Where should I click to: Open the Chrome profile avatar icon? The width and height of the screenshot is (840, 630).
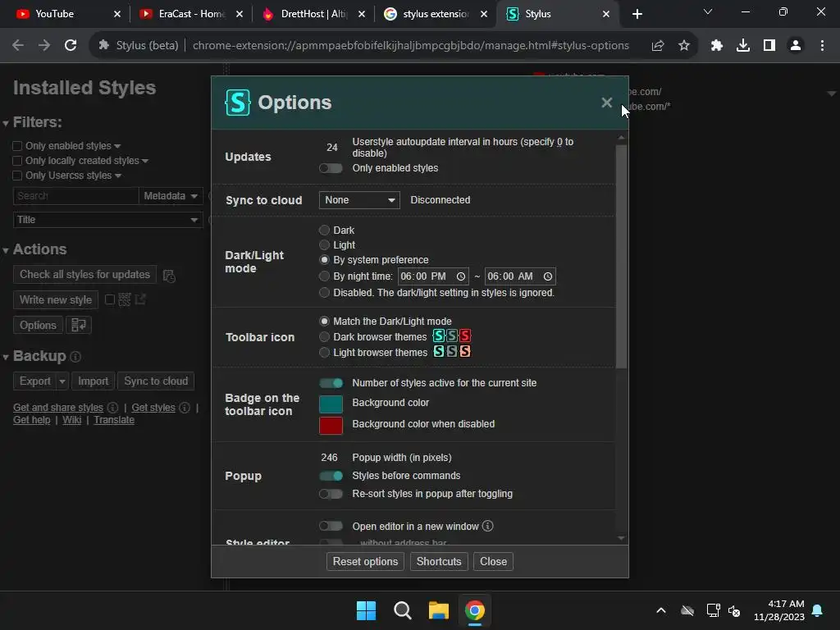point(796,46)
